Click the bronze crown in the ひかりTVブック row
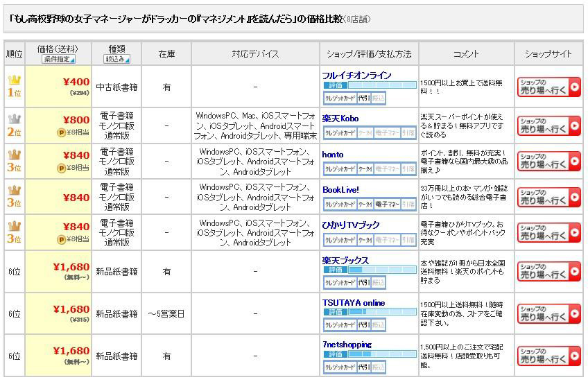 click(15, 226)
